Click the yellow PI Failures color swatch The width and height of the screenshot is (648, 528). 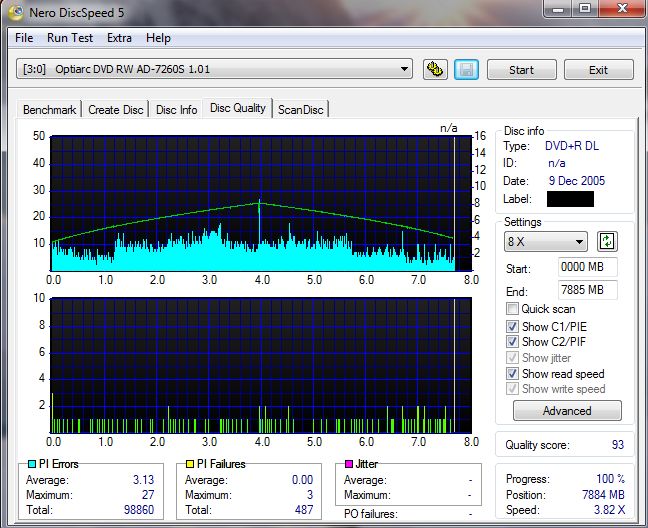point(190,464)
